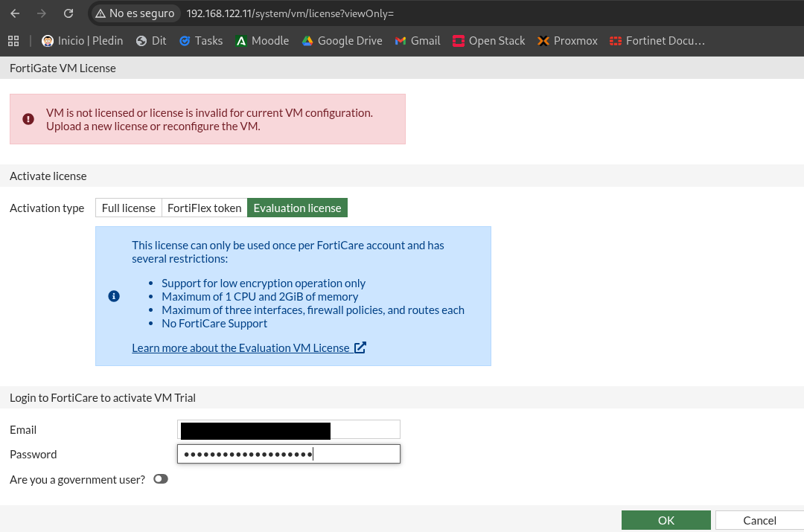The image size is (804, 532).
Task: Focus the Email input field
Action: pyautogui.click(x=289, y=429)
